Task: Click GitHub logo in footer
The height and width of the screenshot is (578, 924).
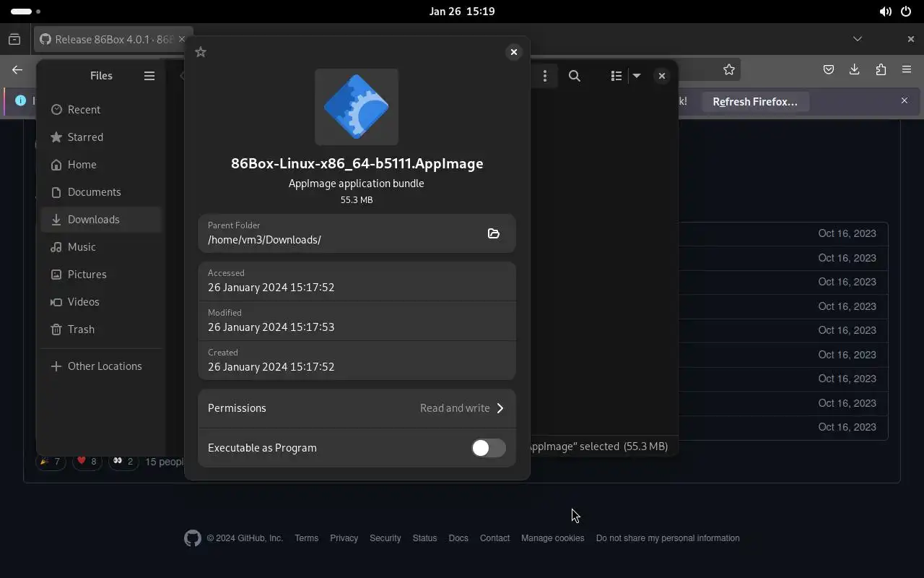Action: tap(193, 538)
